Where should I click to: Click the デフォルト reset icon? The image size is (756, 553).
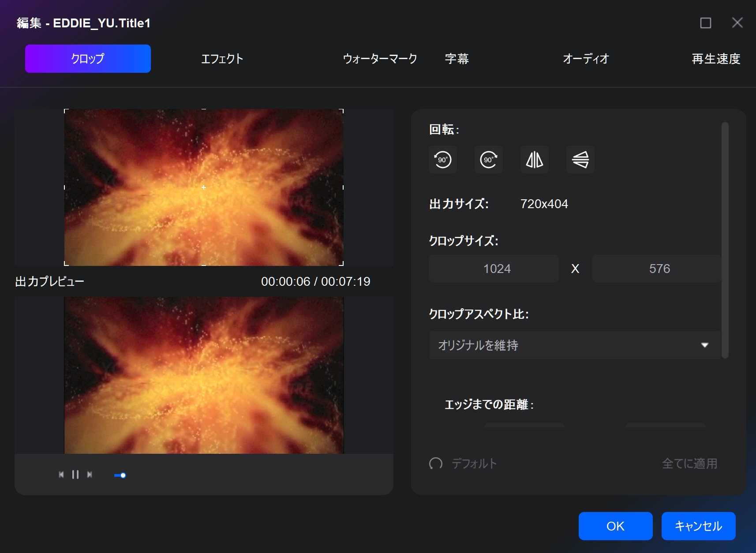(436, 463)
